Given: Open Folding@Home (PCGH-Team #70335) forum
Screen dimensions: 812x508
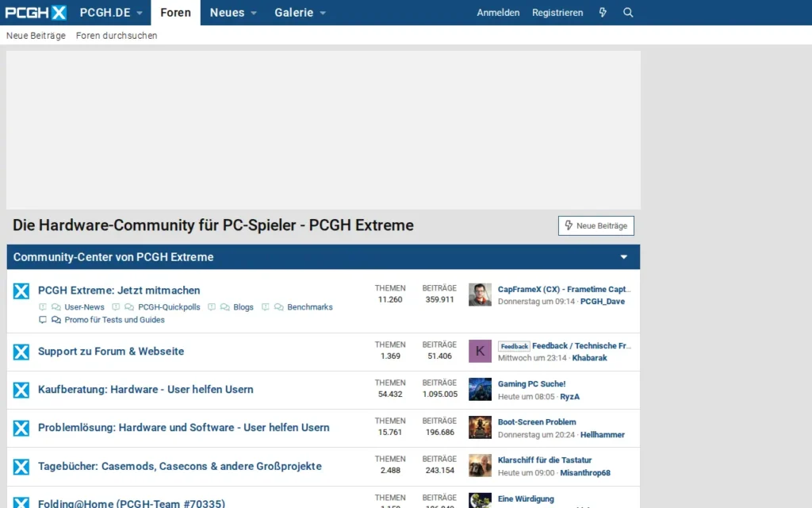Looking at the screenshot, I should pos(132,502).
